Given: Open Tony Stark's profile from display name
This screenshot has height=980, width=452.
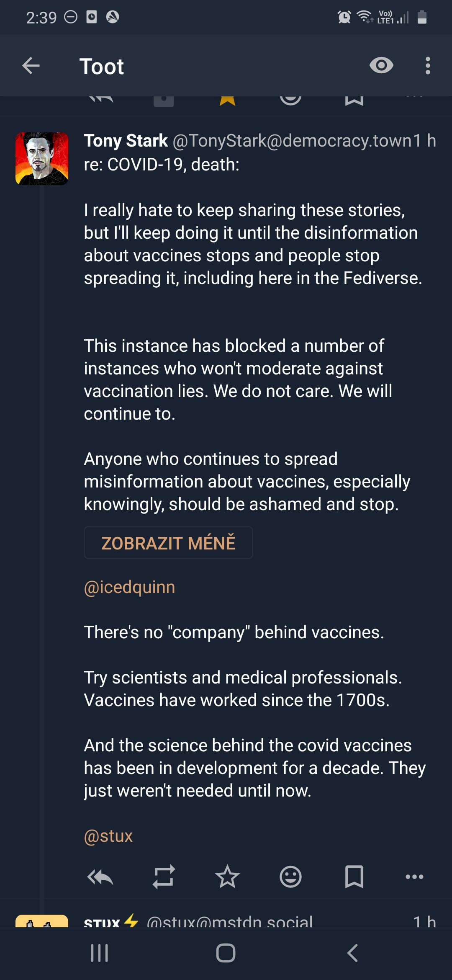Looking at the screenshot, I should [x=126, y=141].
